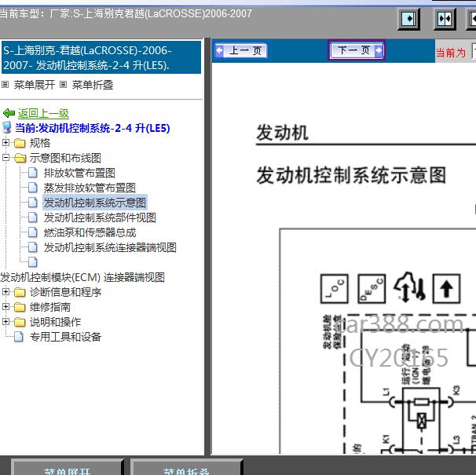Screen dimensions: 476x475
Task: Open 专用工具和设备 page
Action: [x=65, y=337]
